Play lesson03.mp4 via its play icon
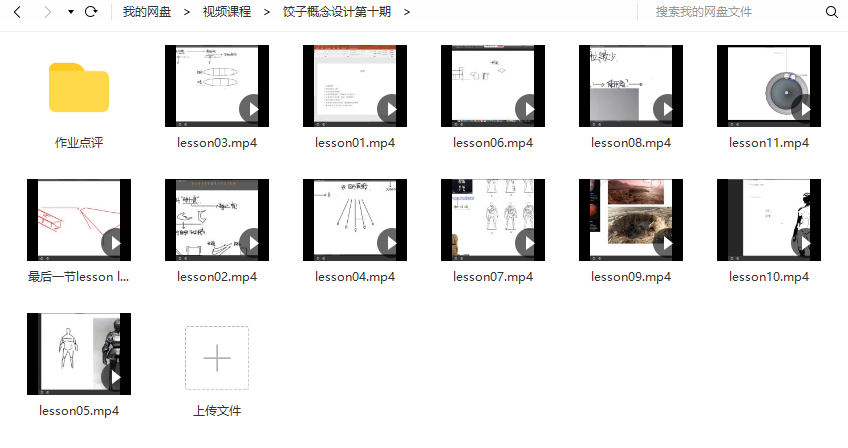 pos(251,108)
